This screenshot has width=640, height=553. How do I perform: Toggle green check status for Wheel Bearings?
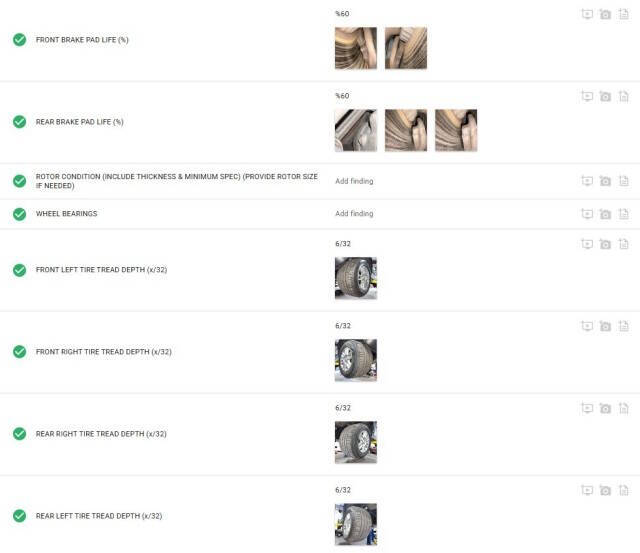pos(19,214)
